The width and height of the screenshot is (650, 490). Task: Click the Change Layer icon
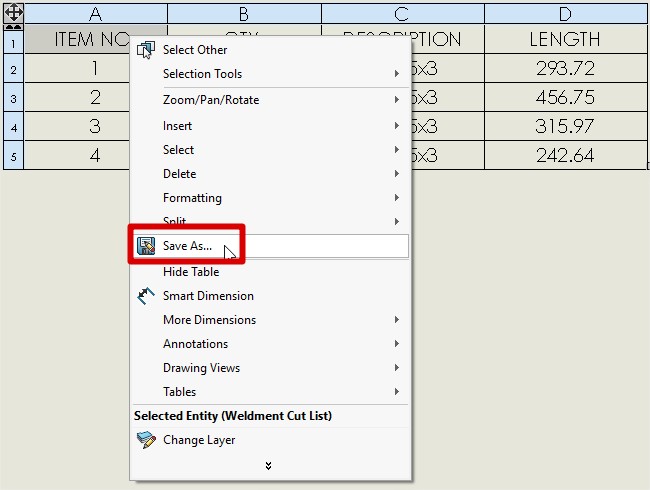click(x=146, y=440)
